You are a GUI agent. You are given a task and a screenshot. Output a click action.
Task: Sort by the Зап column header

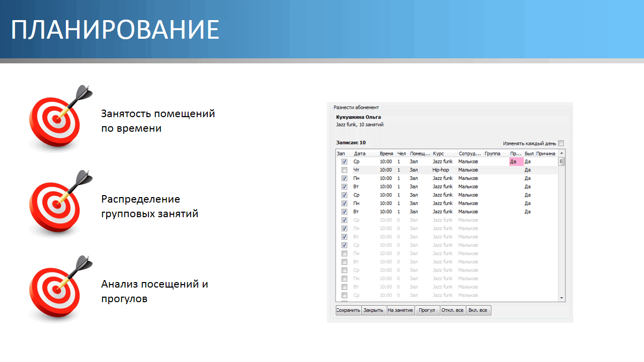344,153
